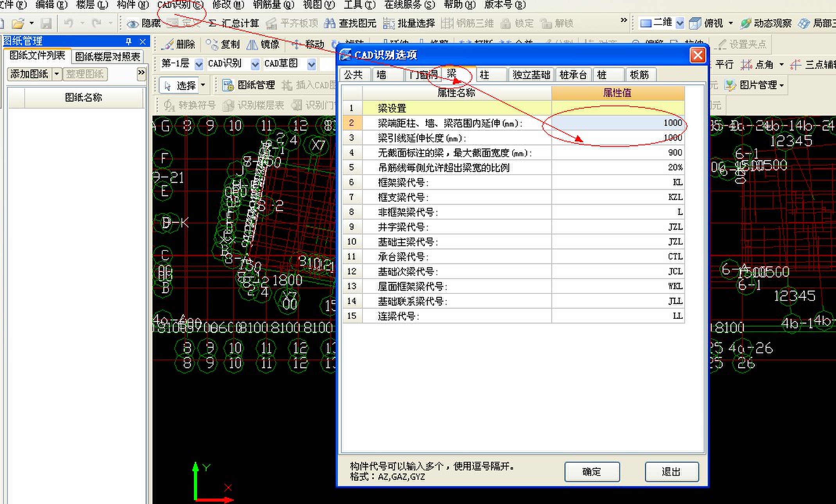Switch to the 桩承台 tab
The width and height of the screenshot is (836, 504).
point(573,75)
